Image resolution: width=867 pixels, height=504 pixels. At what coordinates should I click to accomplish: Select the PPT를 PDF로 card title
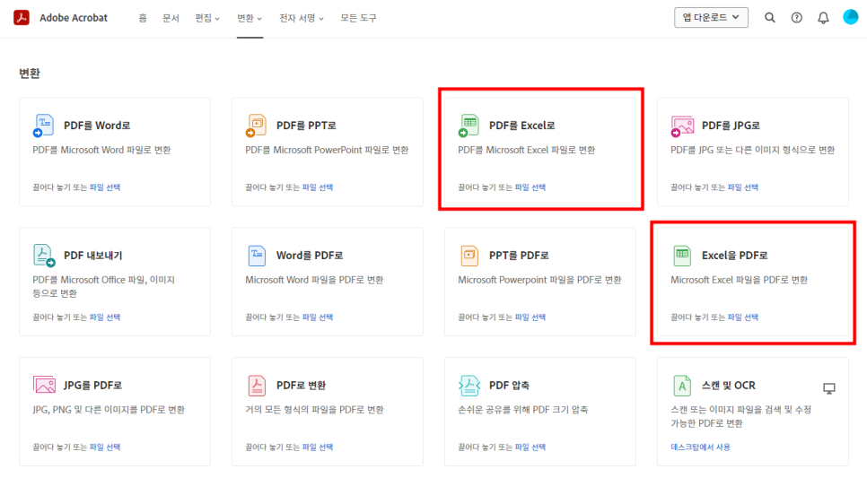(x=519, y=256)
